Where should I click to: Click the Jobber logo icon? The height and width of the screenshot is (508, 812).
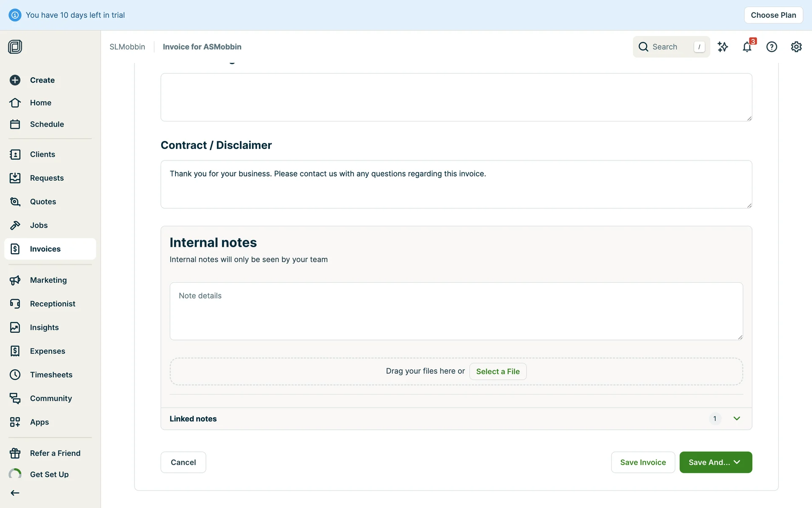click(x=15, y=47)
